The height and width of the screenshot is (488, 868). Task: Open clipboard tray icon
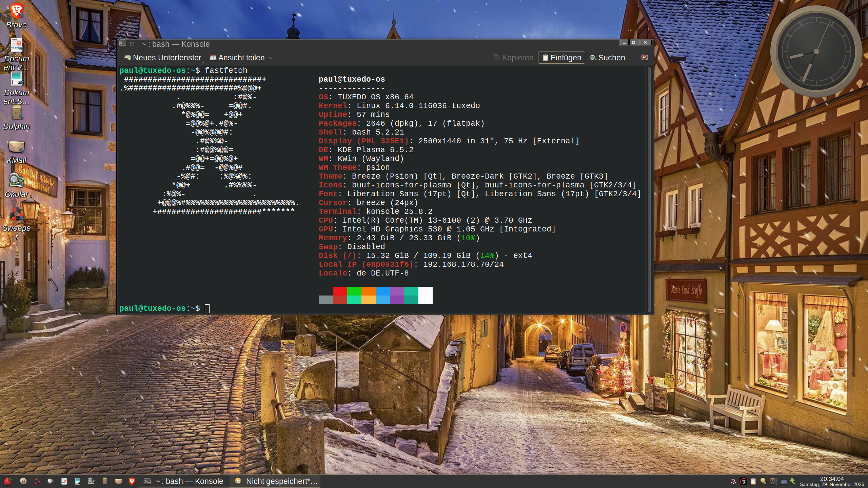coord(753,481)
